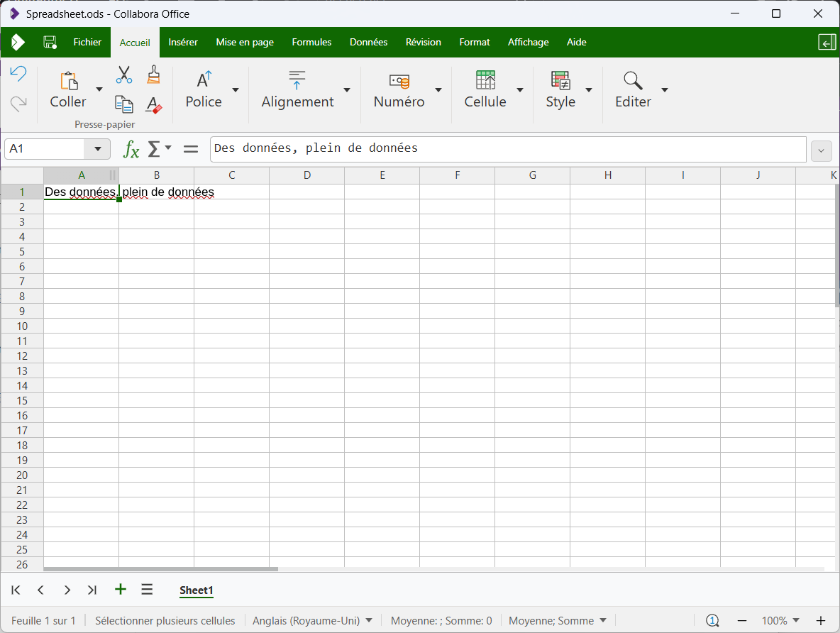Activate the clone formatting paintbrush
The height and width of the screenshot is (633, 840).
[x=153, y=75]
